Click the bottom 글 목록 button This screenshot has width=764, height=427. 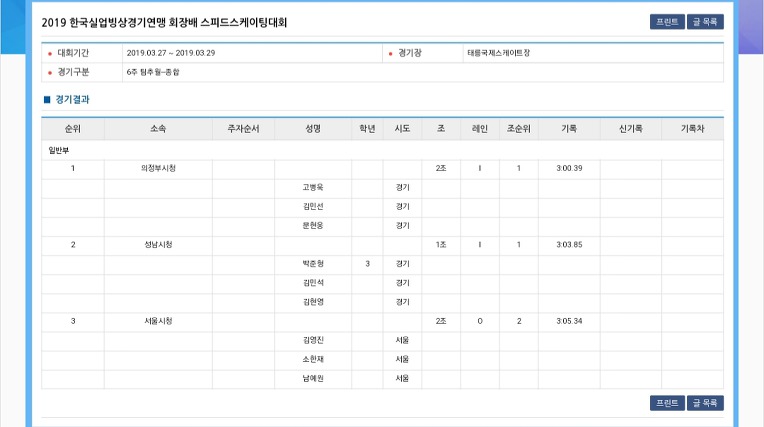[705, 403]
